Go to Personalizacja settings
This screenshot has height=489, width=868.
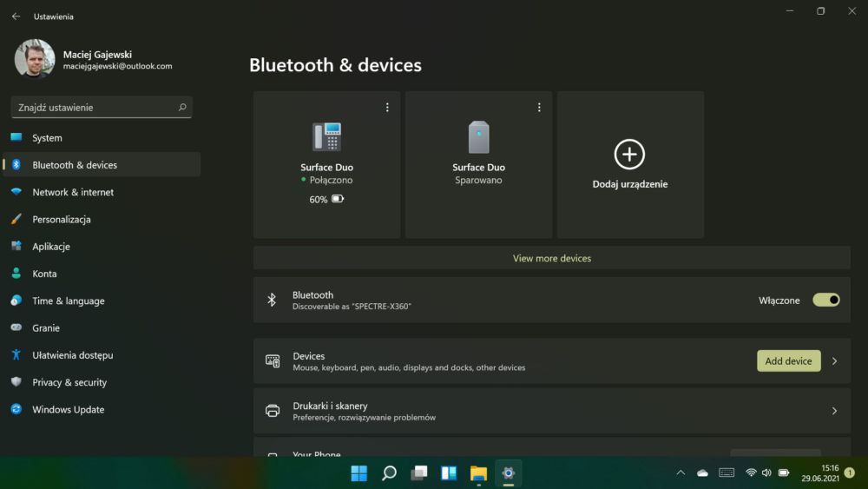pyautogui.click(x=102, y=219)
